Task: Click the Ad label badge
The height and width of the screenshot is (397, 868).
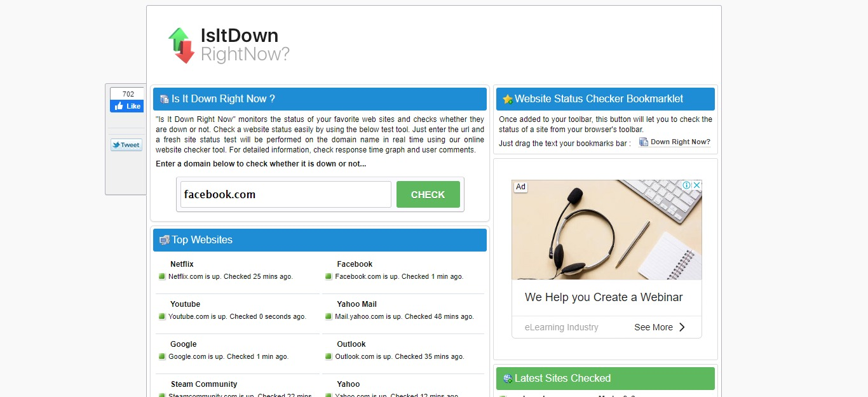Action: (x=521, y=187)
